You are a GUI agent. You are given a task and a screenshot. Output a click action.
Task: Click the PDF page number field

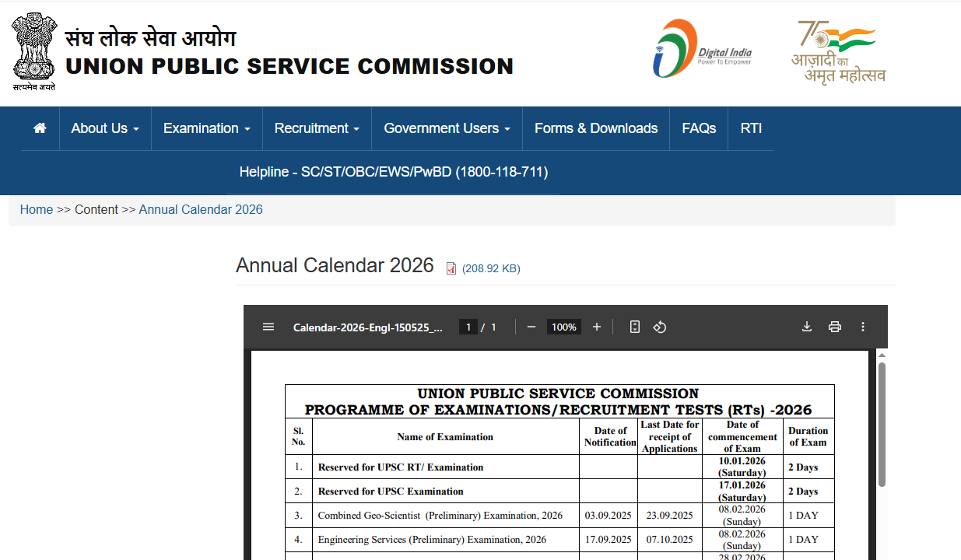pyautogui.click(x=468, y=327)
